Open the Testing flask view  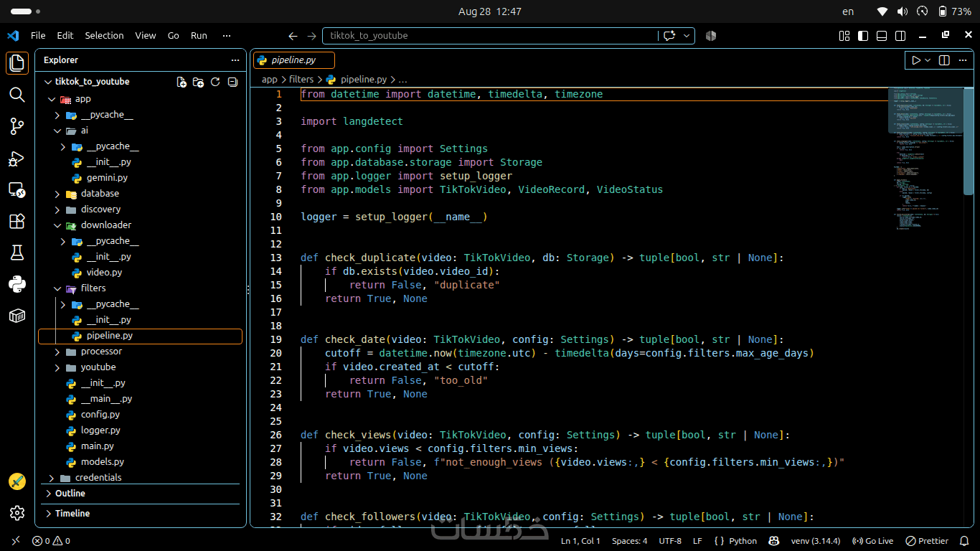(x=17, y=253)
